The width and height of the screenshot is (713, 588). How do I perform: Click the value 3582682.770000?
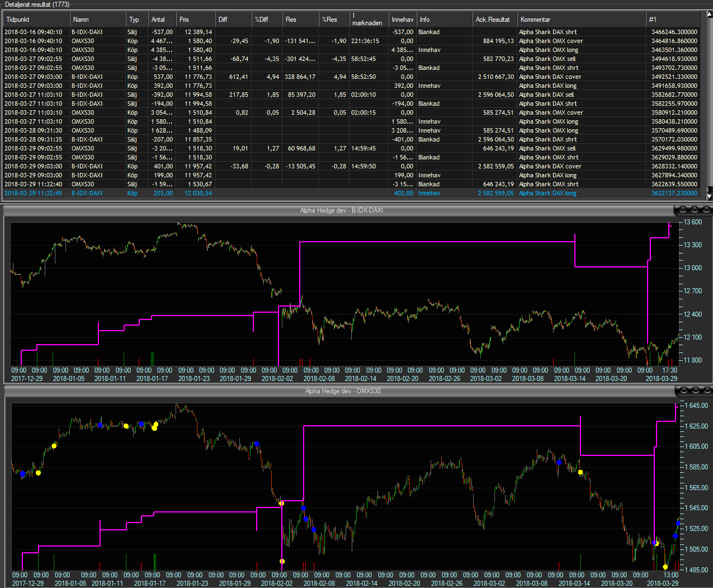coord(674,95)
